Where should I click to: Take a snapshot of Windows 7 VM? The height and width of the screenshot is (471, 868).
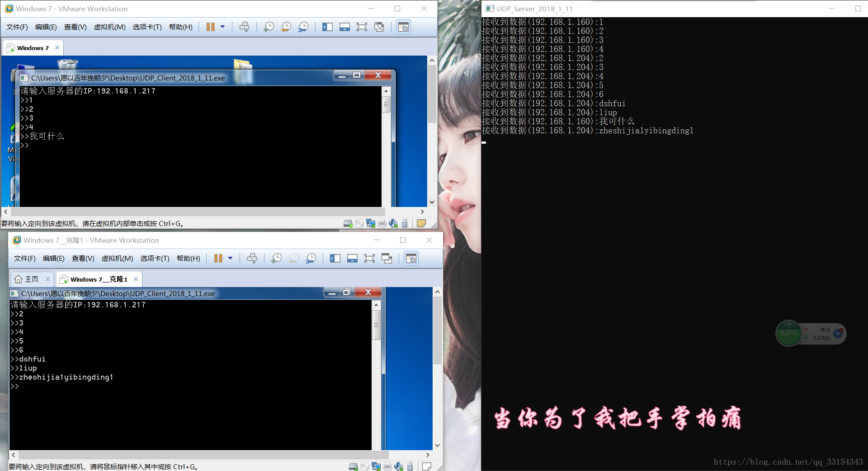point(269,27)
